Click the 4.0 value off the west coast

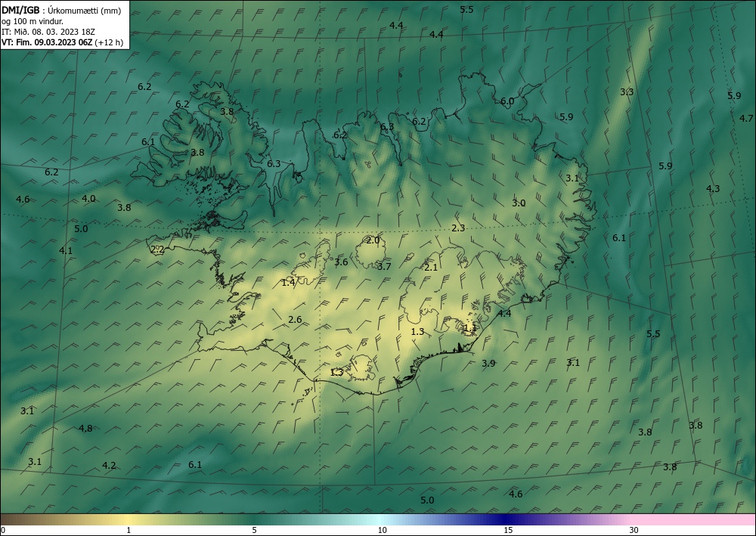[x=88, y=198]
